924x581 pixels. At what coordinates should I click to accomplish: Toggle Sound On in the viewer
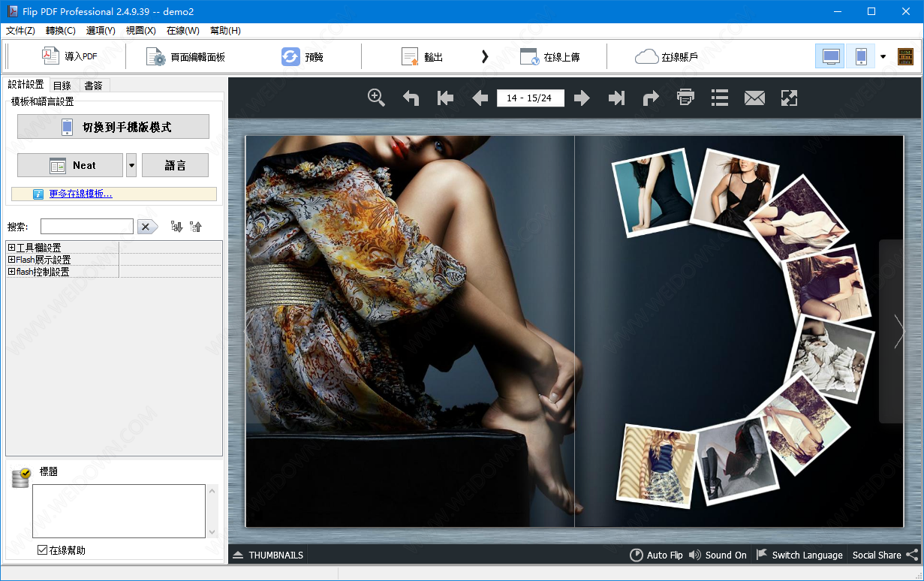[718, 555]
